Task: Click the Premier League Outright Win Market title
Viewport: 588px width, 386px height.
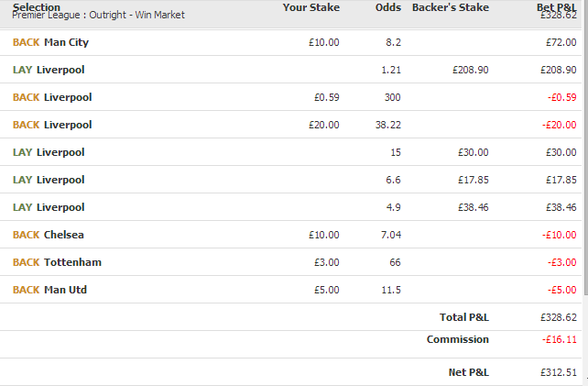Action: point(98,15)
